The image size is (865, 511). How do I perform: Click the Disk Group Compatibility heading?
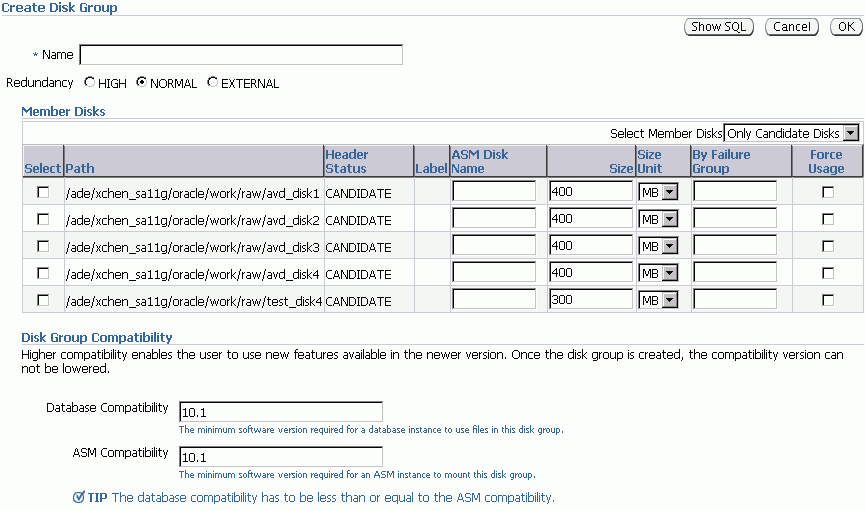point(97,337)
